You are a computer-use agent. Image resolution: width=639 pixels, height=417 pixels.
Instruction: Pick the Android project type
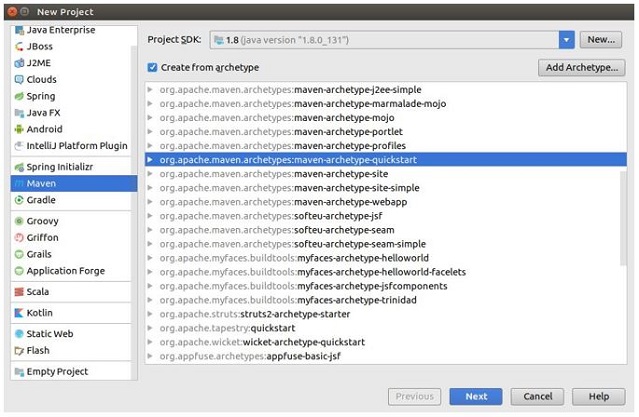coord(71,129)
